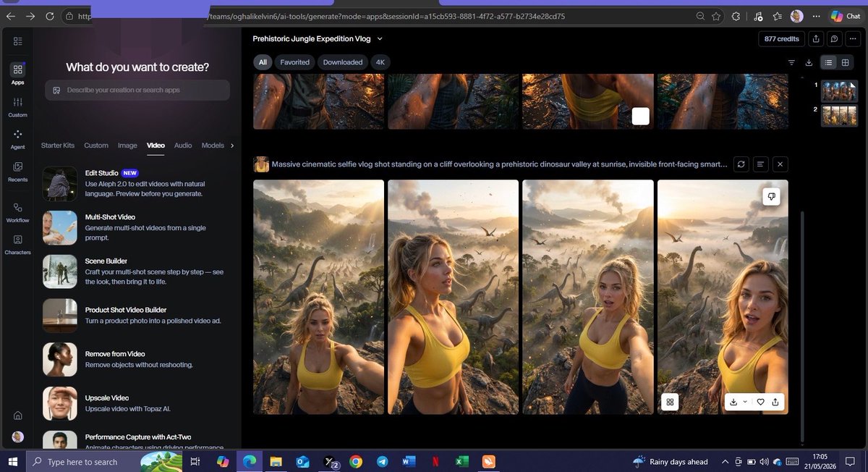Open the first dinosaur valley selfie image
Screen dimensions: 868x472
318,297
